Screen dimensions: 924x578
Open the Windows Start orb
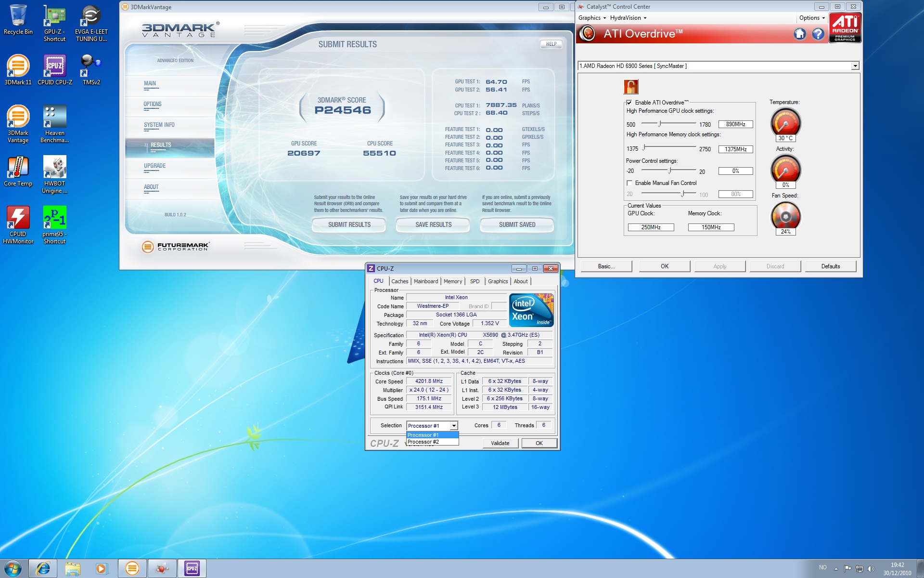click(x=13, y=568)
